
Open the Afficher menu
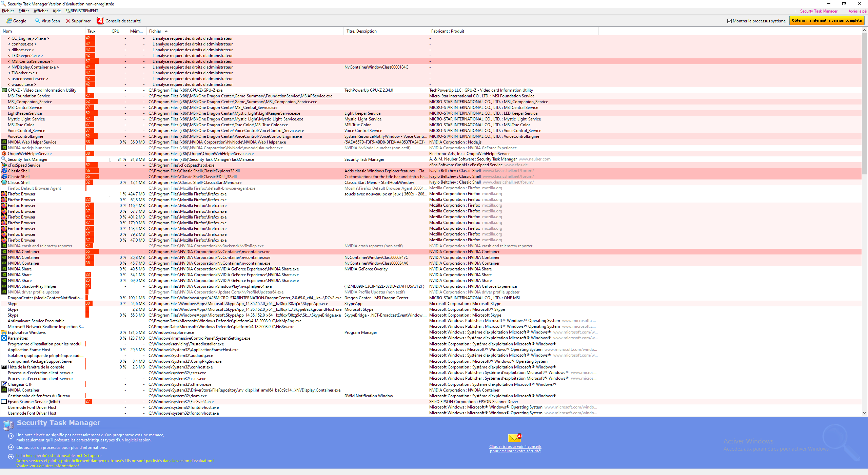tap(40, 11)
